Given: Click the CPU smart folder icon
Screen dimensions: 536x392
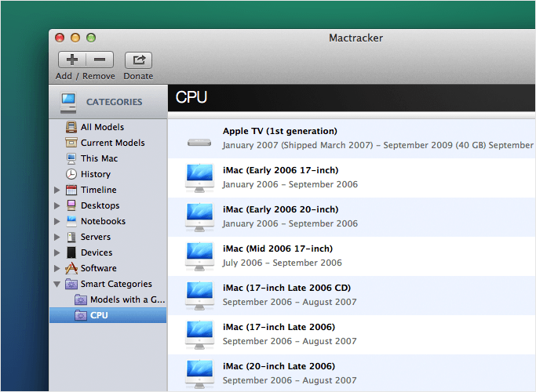Looking at the screenshot, I should click(x=81, y=315).
